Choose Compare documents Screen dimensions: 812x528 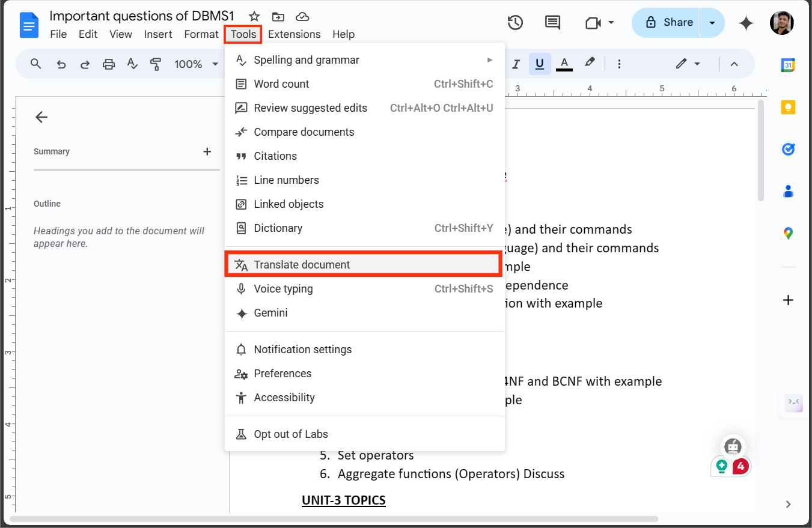click(x=365, y=132)
